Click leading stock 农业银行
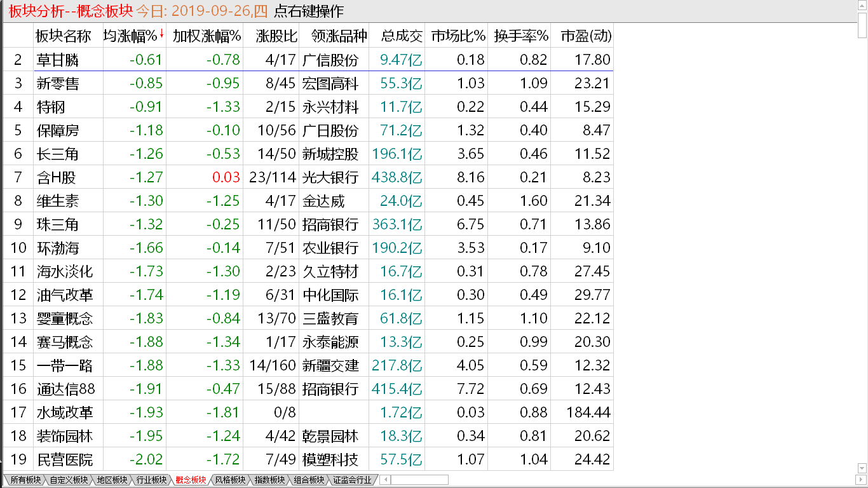 [330, 248]
